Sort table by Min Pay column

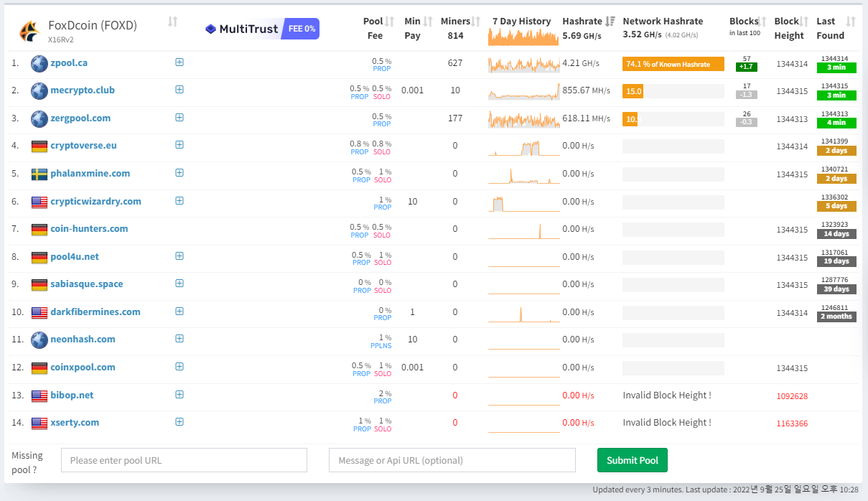[428, 22]
